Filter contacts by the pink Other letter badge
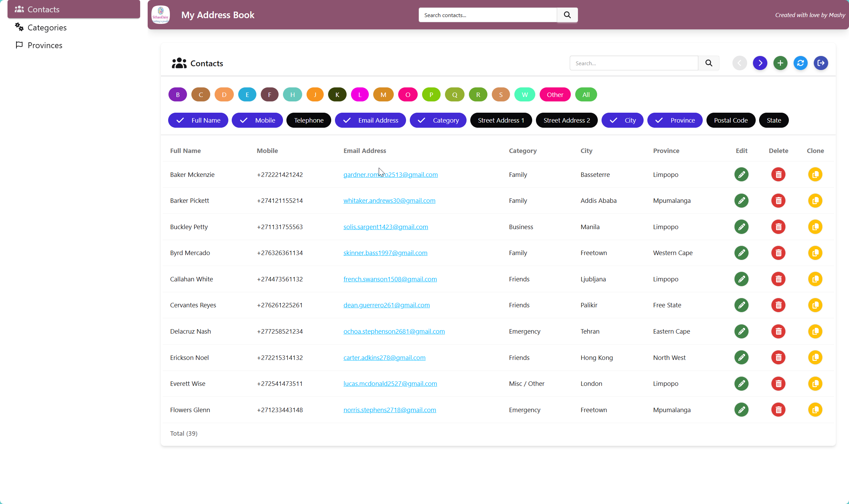 [555, 95]
